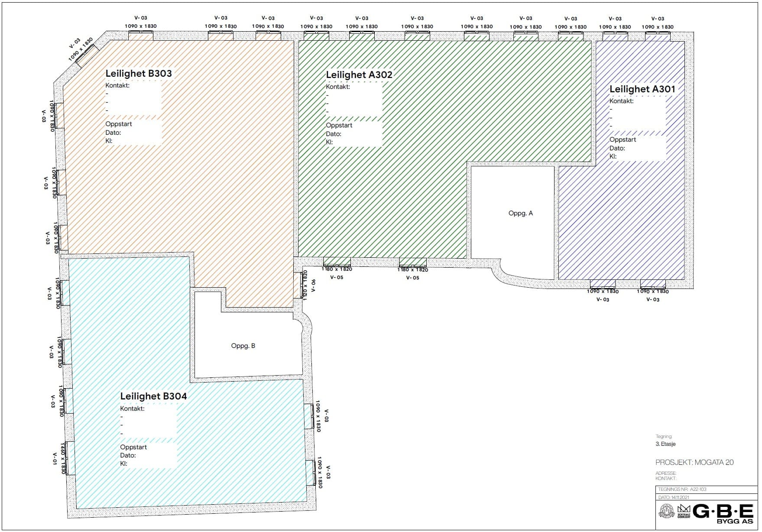This screenshot has width=762, height=532.
Task: Click the Sentral Godkjent crown badge
Action: click(683, 512)
